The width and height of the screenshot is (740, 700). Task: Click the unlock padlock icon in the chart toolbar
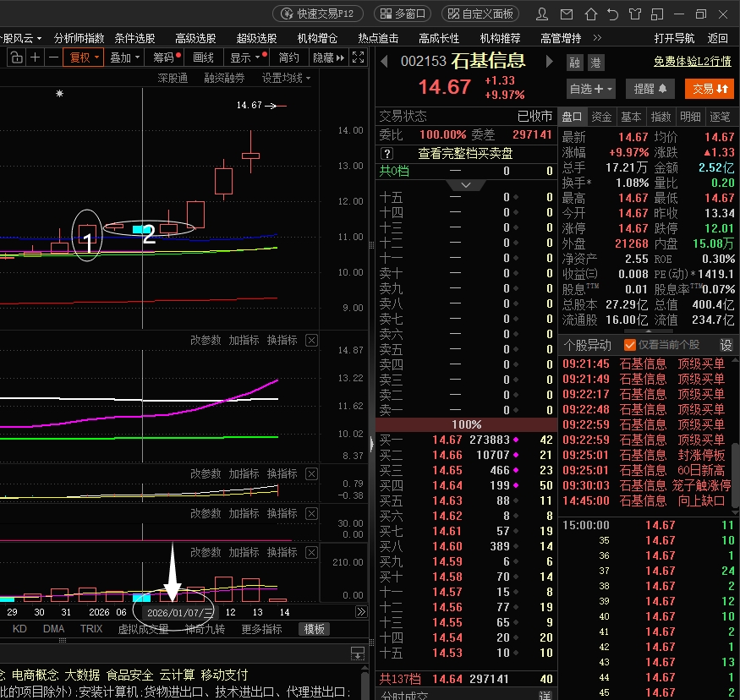tap(17, 57)
